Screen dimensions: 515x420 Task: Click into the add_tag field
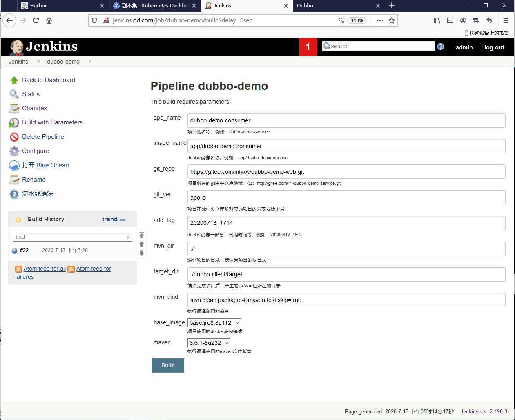coord(346,223)
